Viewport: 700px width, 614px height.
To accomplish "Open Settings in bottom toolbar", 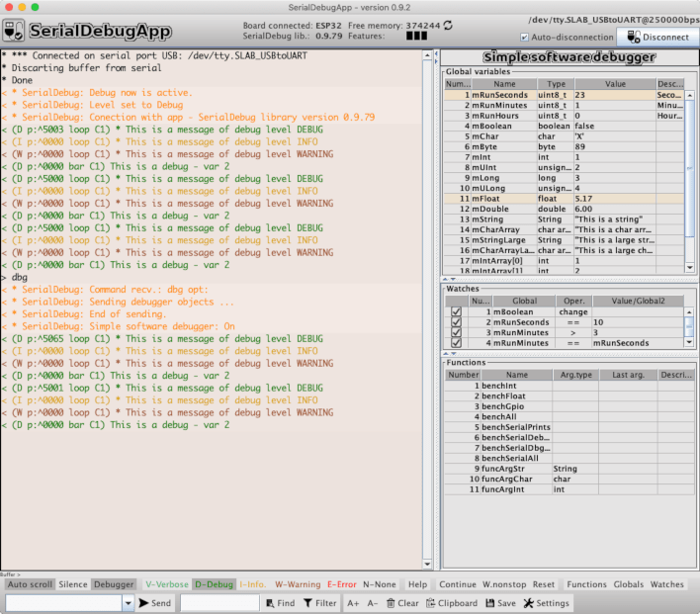I will click(x=546, y=602).
